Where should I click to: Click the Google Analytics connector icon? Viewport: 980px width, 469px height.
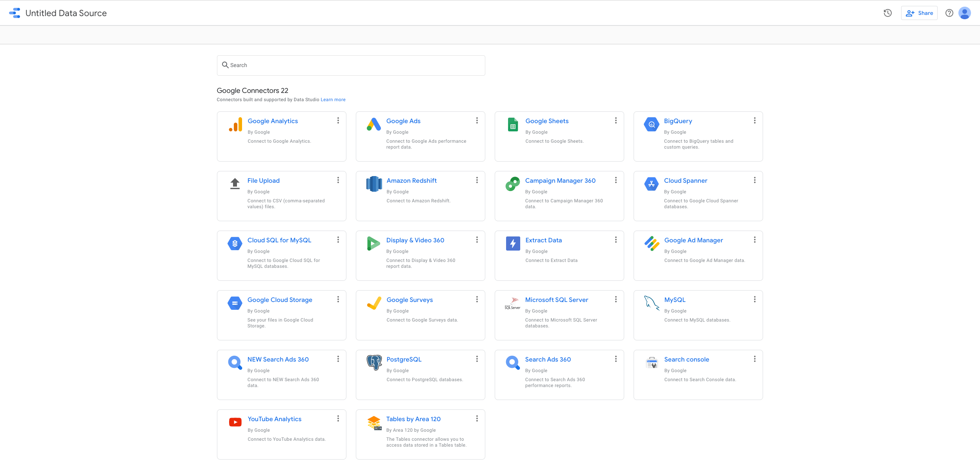click(x=235, y=125)
